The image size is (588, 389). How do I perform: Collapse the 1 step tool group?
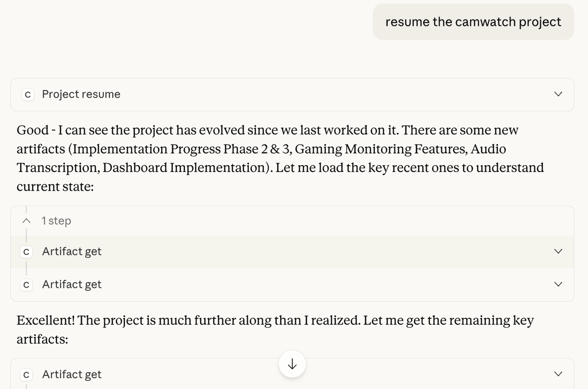point(26,220)
